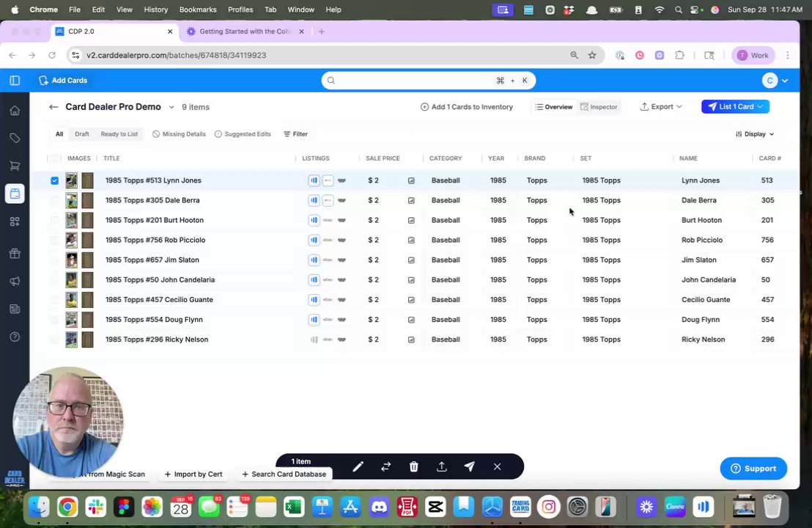Screen dimensions: 812x528
Task: Focus the top search field
Action: coord(428,81)
